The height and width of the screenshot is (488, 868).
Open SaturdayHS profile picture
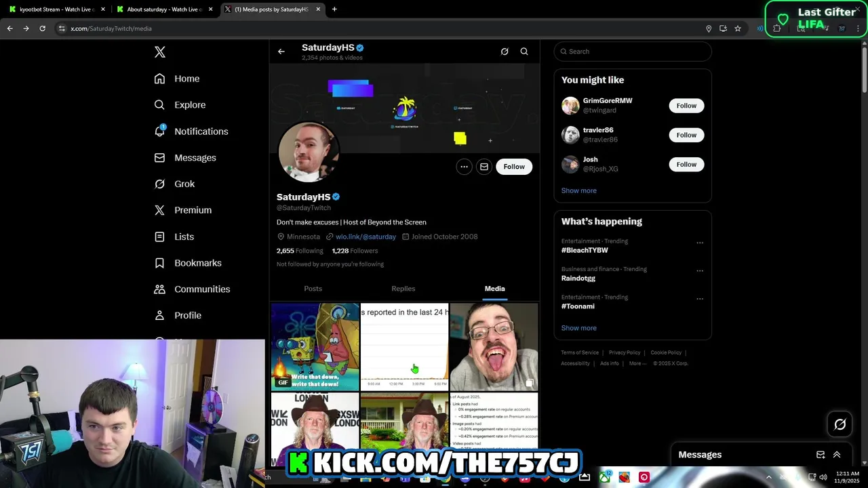(x=309, y=152)
